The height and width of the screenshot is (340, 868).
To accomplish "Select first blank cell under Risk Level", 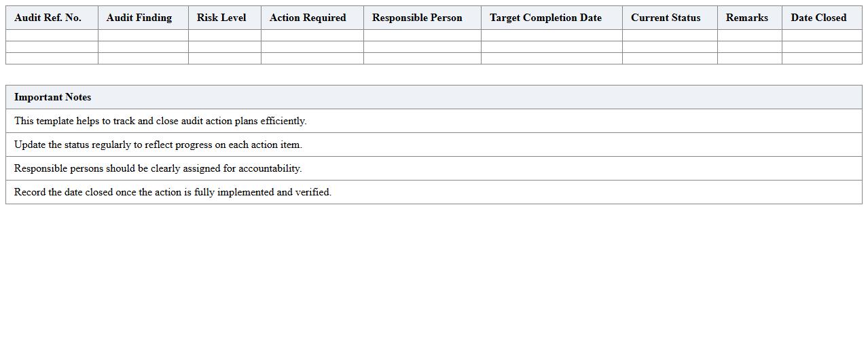I will pyautogui.click(x=224, y=35).
